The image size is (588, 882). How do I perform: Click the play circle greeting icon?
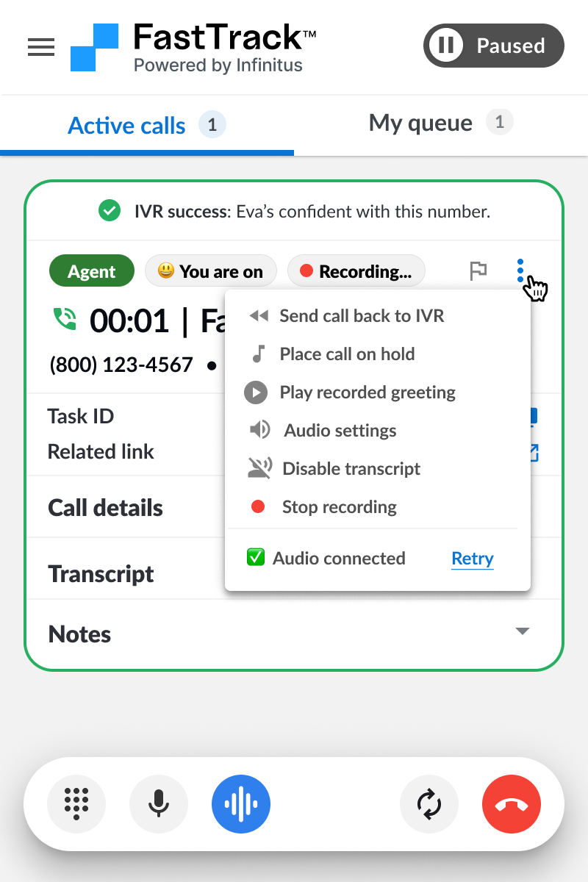click(x=256, y=392)
